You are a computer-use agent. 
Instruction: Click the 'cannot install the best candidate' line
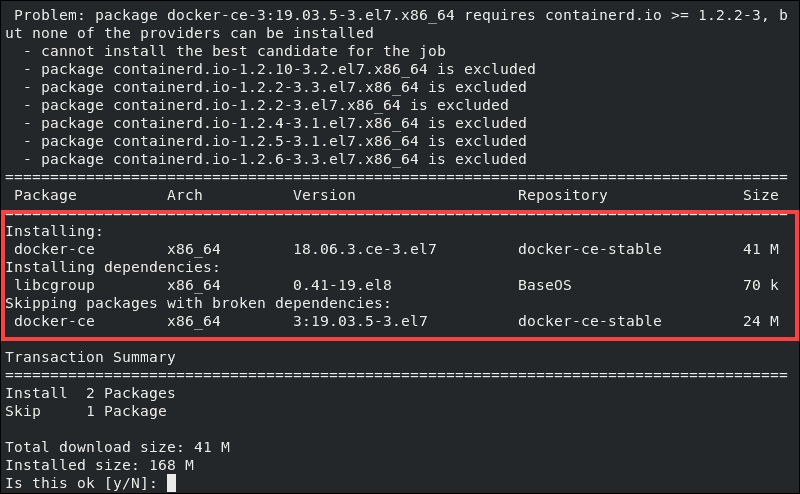point(235,51)
